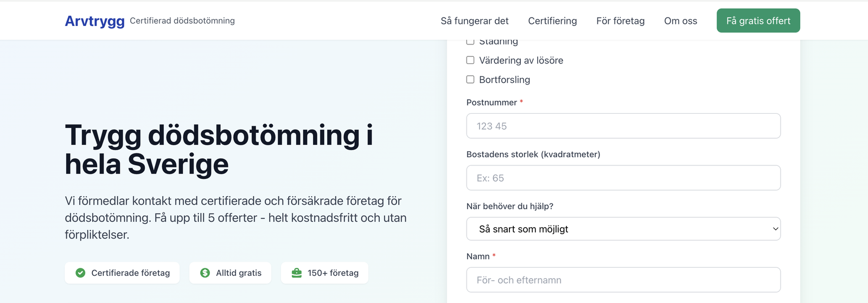Image resolution: width=868 pixels, height=303 pixels.
Task: Open the När behöver du hjälp dropdown
Action: 623,229
